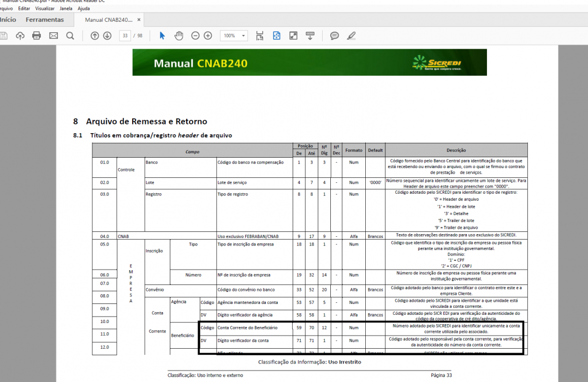This screenshot has height=382, width=588.
Task: Zoom in with the plus button
Action: (208, 35)
